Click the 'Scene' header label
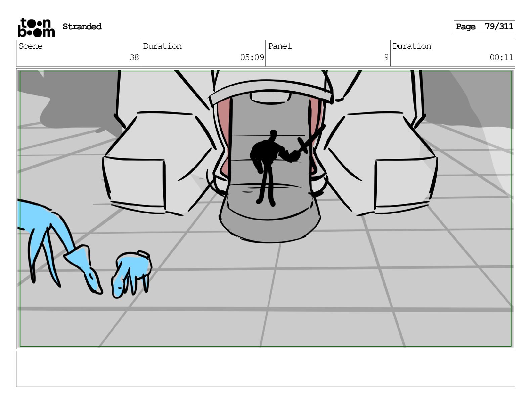Viewport: 532px width, 411px height. pyautogui.click(x=31, y=46)
